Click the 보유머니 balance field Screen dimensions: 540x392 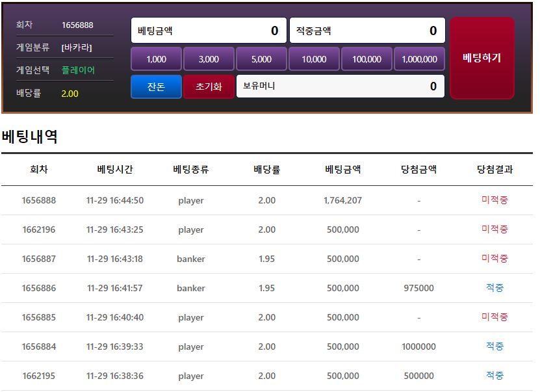click(341, 86)
